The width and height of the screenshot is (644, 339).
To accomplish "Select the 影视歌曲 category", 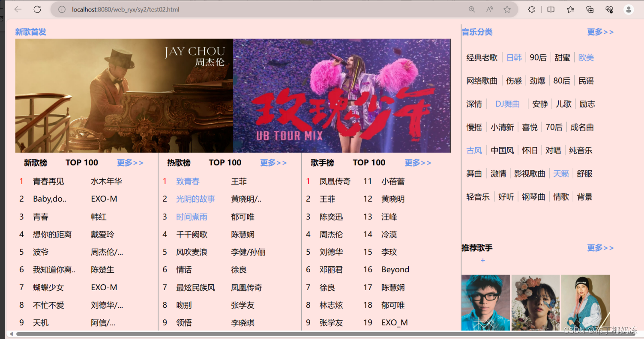I will click(x=530, y=174).
